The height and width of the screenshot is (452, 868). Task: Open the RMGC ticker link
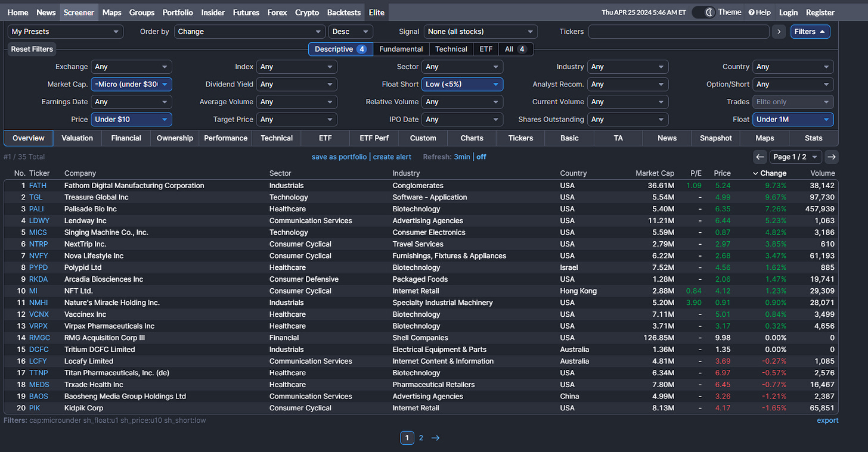(x=39, y=338)
